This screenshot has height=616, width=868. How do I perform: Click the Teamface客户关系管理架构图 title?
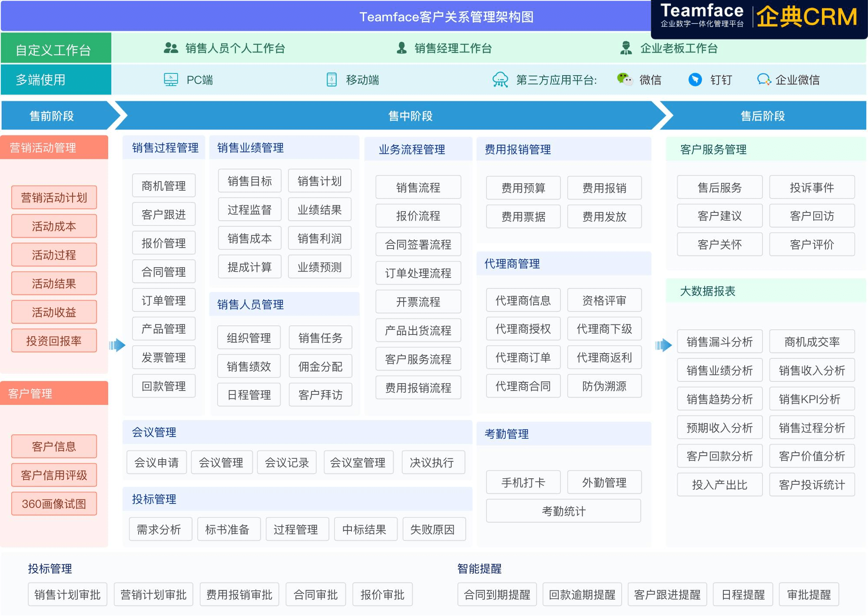(x=446, y=17)
